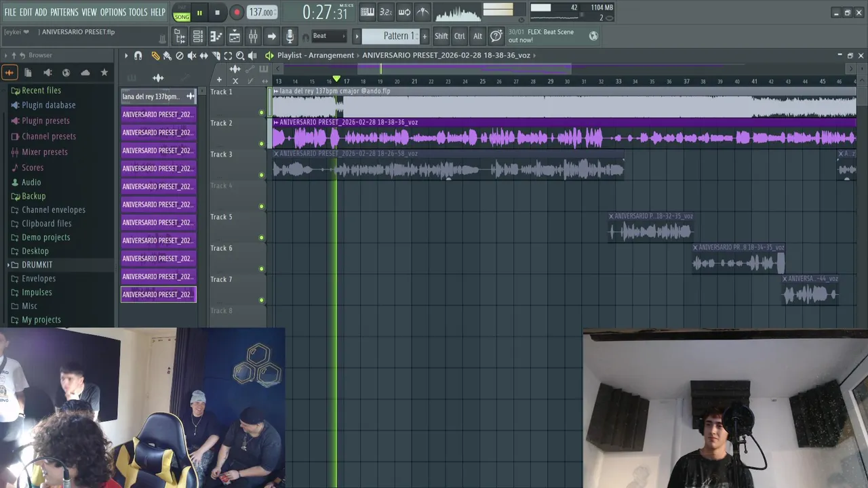Select the Playback speaker tool

pos(252,56)
